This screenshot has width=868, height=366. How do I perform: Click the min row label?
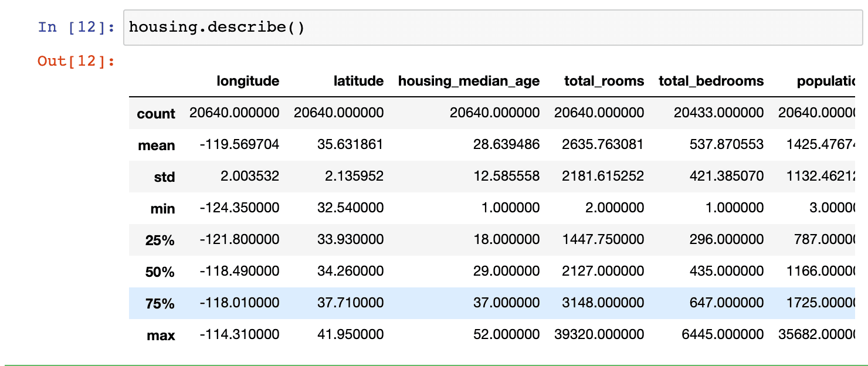tap(163, 209)
